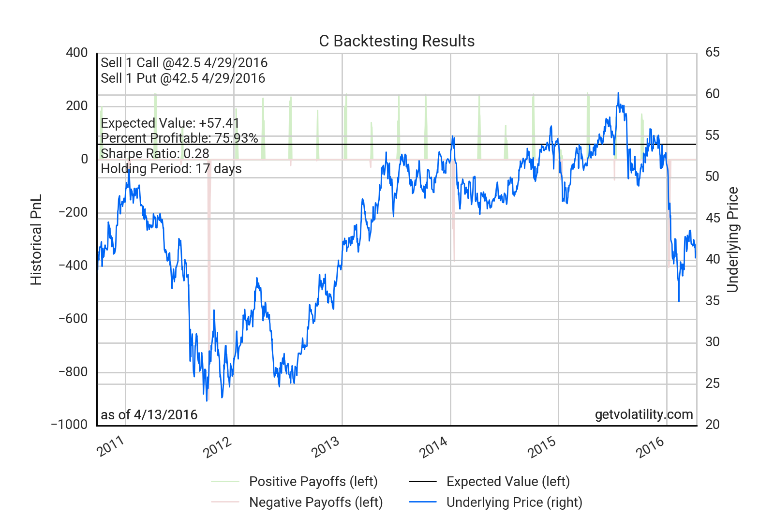
Task: Click the 50 tick on the price axis
Action: [x=713, y=177]
